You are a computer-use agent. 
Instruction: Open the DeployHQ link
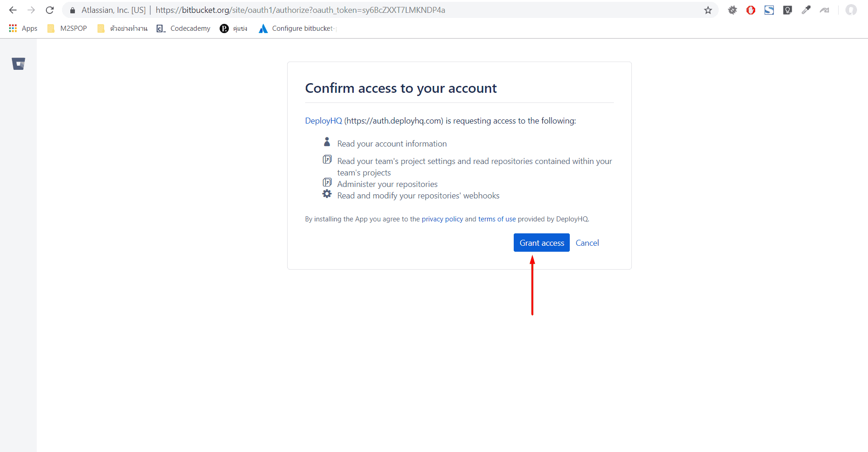click(x=323, y=121)
